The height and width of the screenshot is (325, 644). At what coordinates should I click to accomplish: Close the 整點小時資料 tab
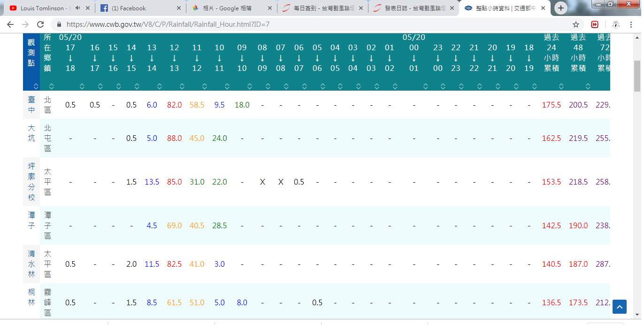pyautogui.click(x=544, y=8)
